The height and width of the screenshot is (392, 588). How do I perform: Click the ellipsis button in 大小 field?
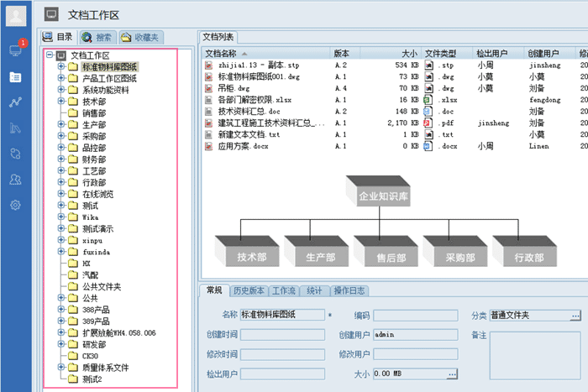coord(452,374)
